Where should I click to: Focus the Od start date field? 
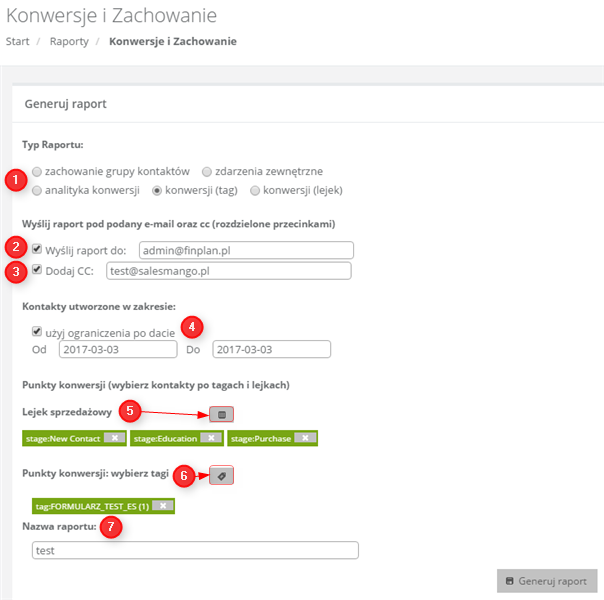point(118,349)
